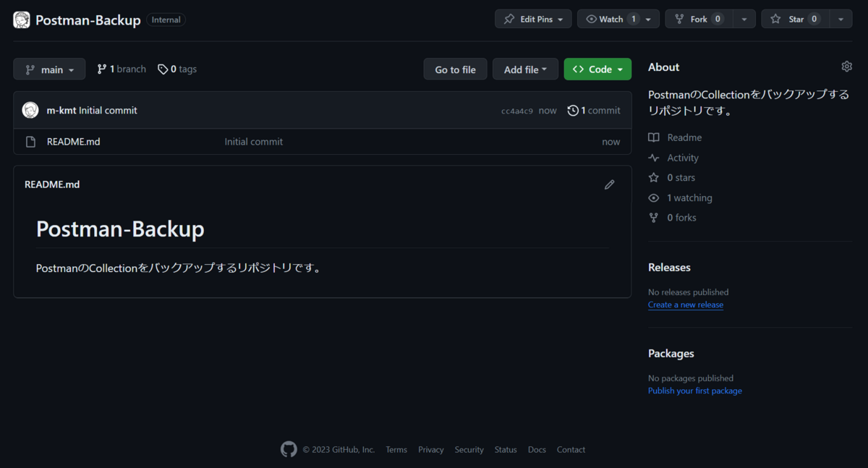
Task: Open the 0 forks link
Action: pyautogui.click(x=681, y=217)
